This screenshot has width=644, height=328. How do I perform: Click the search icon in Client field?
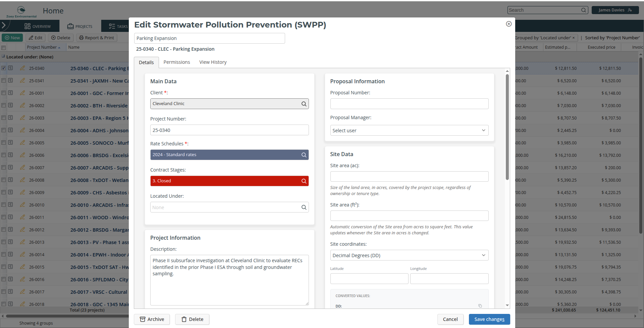pyautogui.click(x=304, y=104)
